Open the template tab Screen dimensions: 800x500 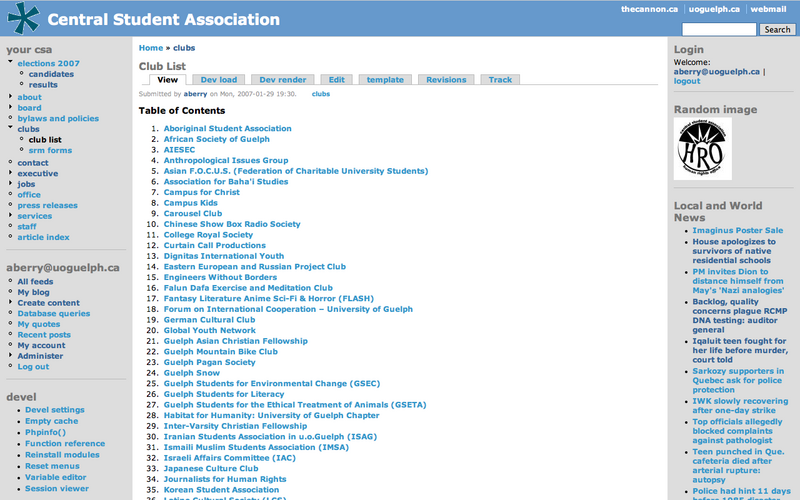[385, 80]
